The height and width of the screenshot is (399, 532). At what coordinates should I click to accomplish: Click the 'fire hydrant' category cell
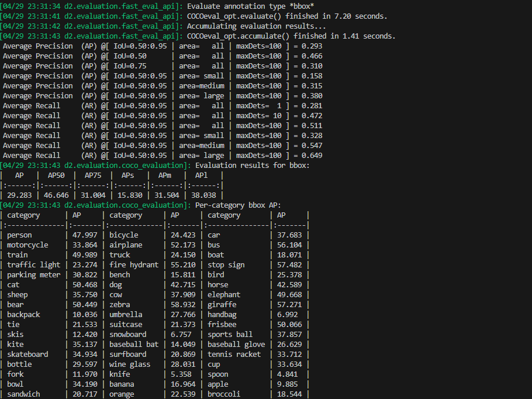coord(134,265)
